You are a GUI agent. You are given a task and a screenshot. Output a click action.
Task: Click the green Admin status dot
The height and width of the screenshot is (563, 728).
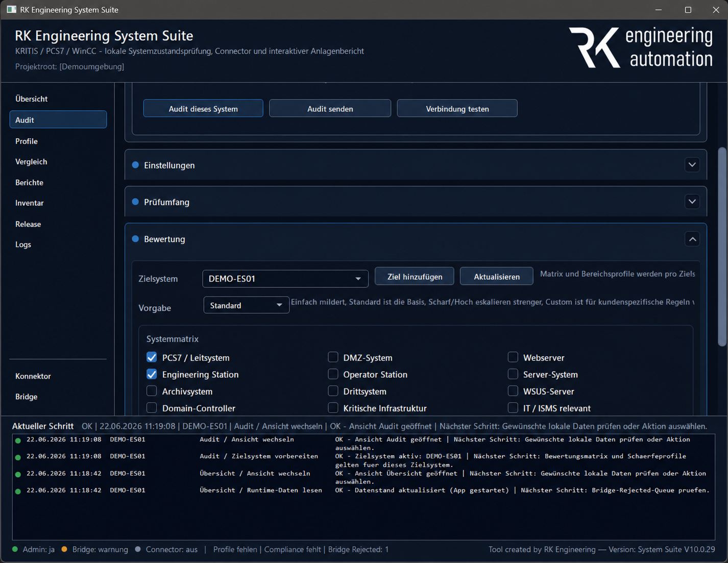[15, 550]
